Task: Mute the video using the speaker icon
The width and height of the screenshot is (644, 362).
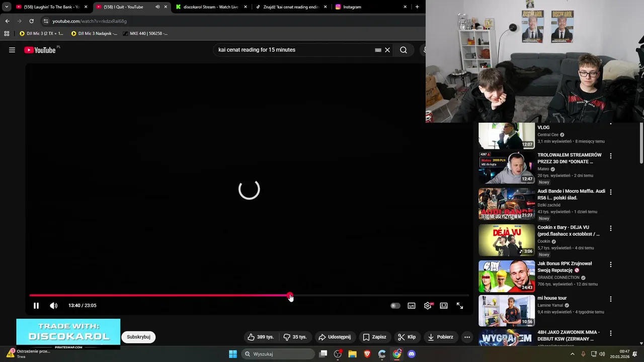Action: pos(54,306)
